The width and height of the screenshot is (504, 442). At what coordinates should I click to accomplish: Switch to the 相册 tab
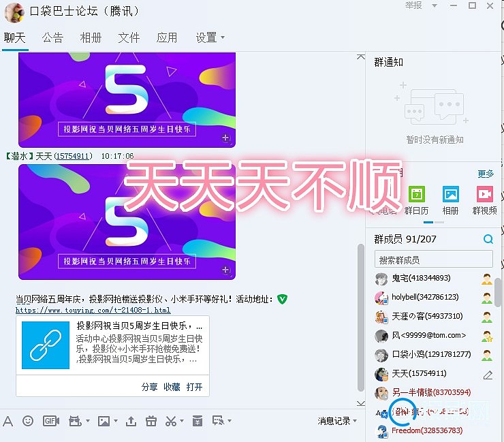click(91, 38)
